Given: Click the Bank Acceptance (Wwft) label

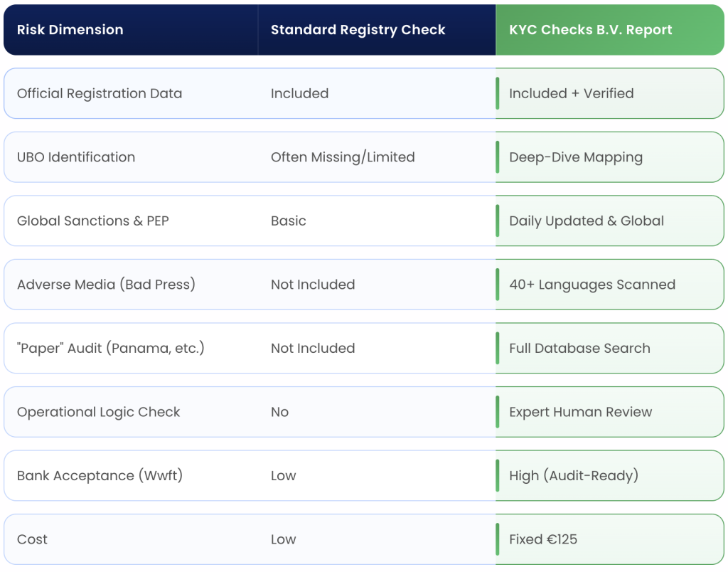Looking at the screenshot, I should 100,475.
